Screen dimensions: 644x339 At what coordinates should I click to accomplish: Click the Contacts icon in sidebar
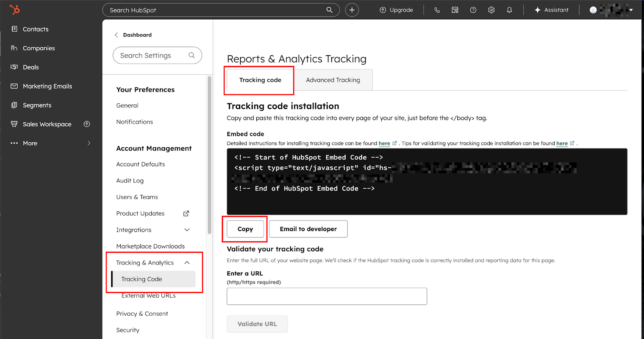14,29
